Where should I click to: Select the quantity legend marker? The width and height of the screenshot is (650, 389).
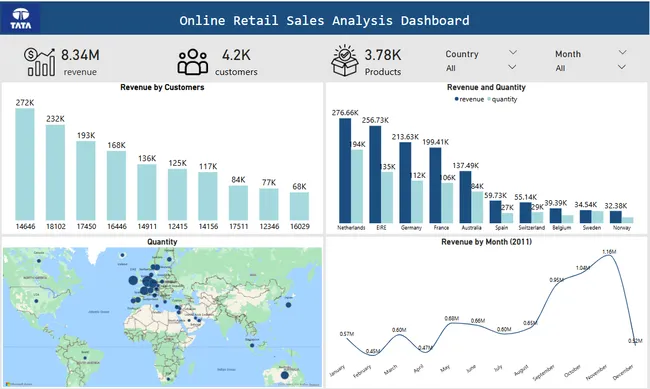(489, 99)
